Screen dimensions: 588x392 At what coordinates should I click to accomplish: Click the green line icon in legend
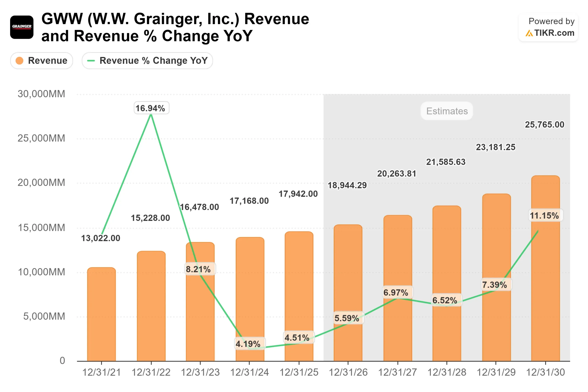(x=92, y=61)
